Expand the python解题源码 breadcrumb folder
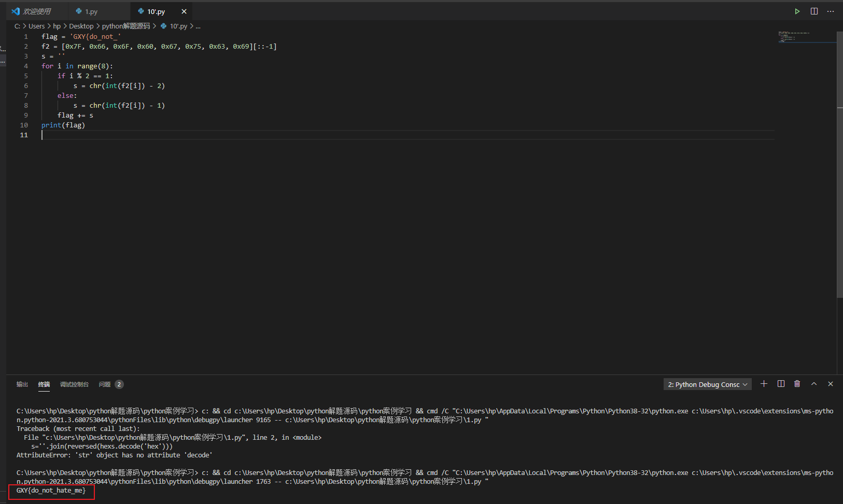843x504 pixels. click(125, 26)
